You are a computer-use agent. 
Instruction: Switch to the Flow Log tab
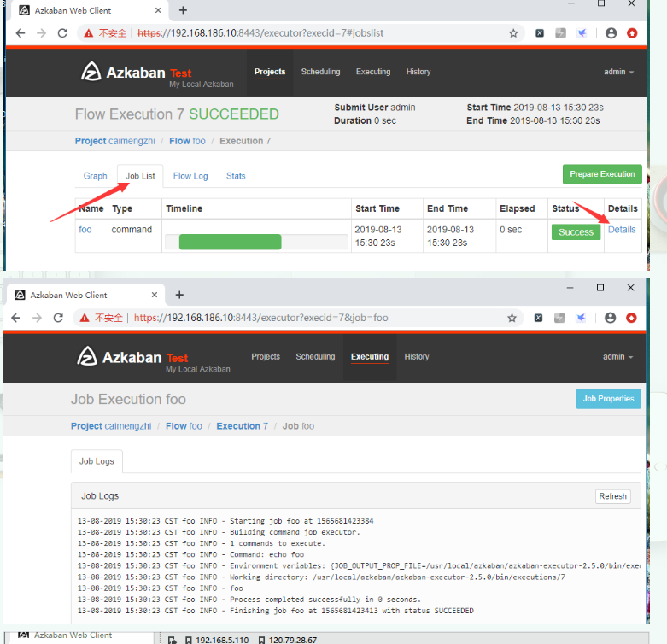(190, 176)
